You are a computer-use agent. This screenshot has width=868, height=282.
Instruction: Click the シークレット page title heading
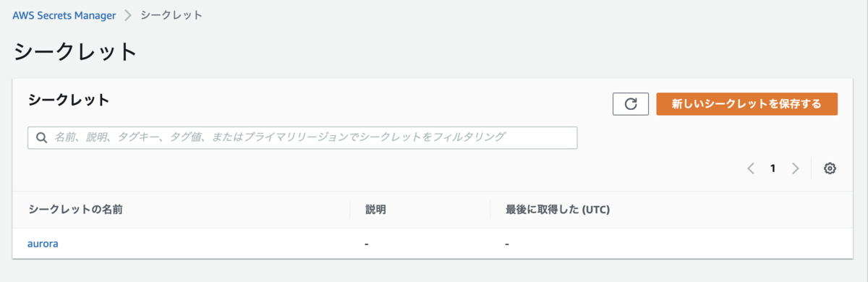(75, 52)
